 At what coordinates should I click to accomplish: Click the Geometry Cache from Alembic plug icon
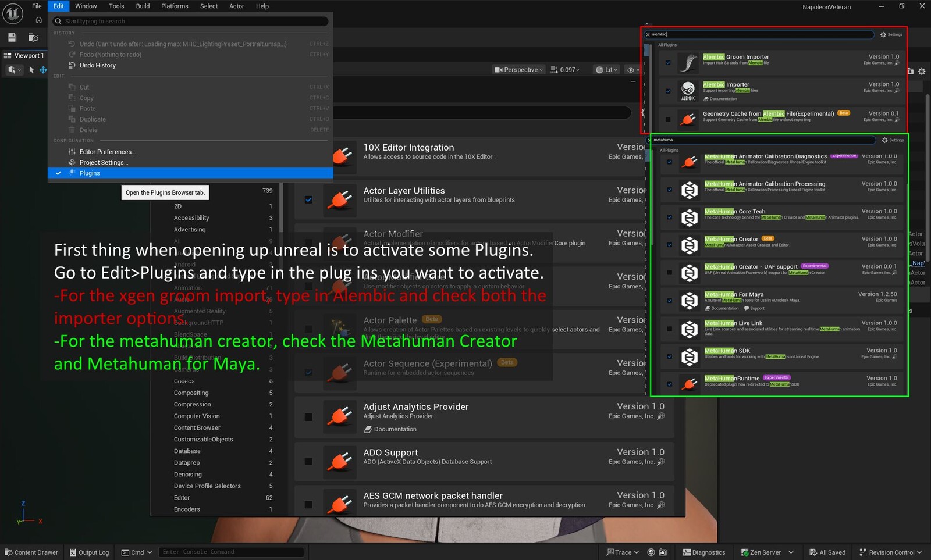tap(688, 119)
